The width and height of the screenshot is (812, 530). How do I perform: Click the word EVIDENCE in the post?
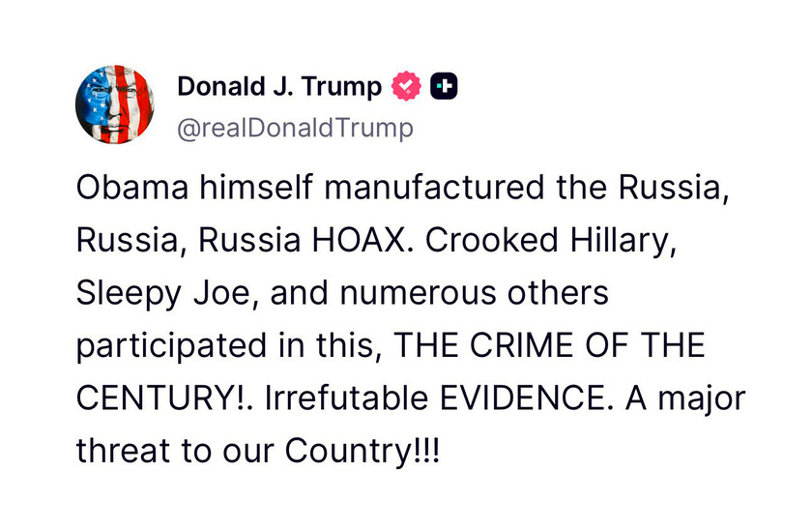pos(522,398)
